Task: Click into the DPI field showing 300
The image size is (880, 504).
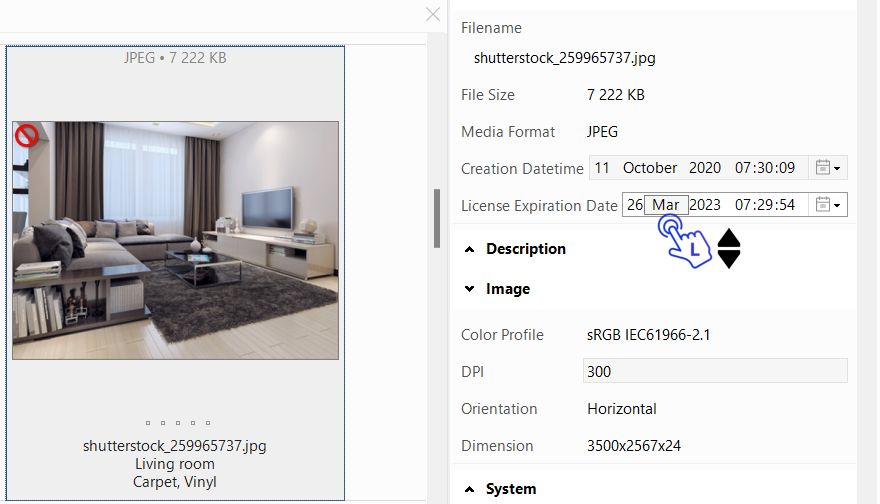Action: pos(714,371)
